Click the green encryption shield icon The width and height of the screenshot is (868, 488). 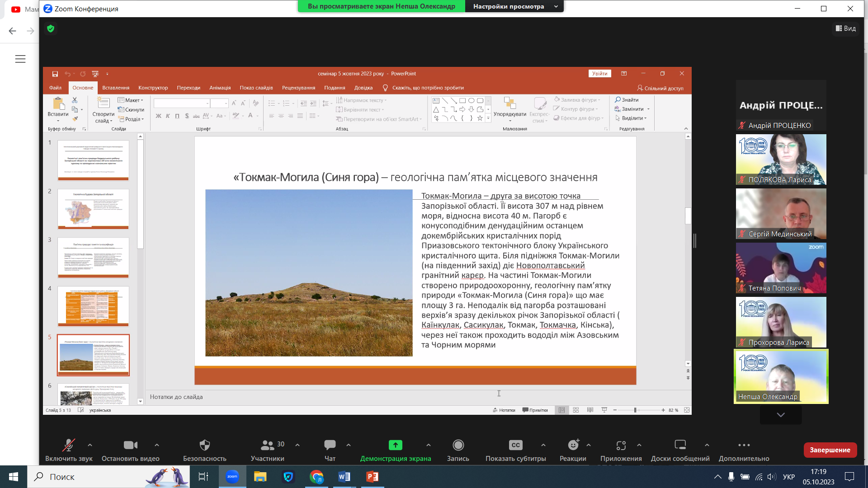[51, 29]
